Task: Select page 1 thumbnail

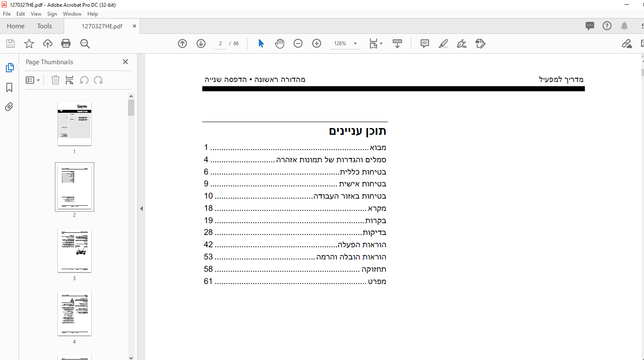Action: [74, 124]
